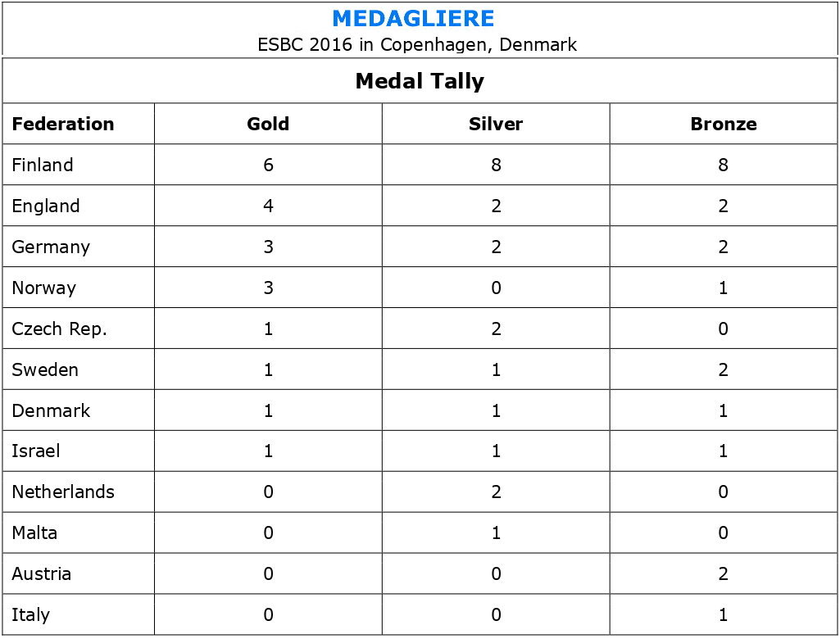This screenshot has width=840, height=639.
Task: Select the England federation cell
Action: point(46,206)
